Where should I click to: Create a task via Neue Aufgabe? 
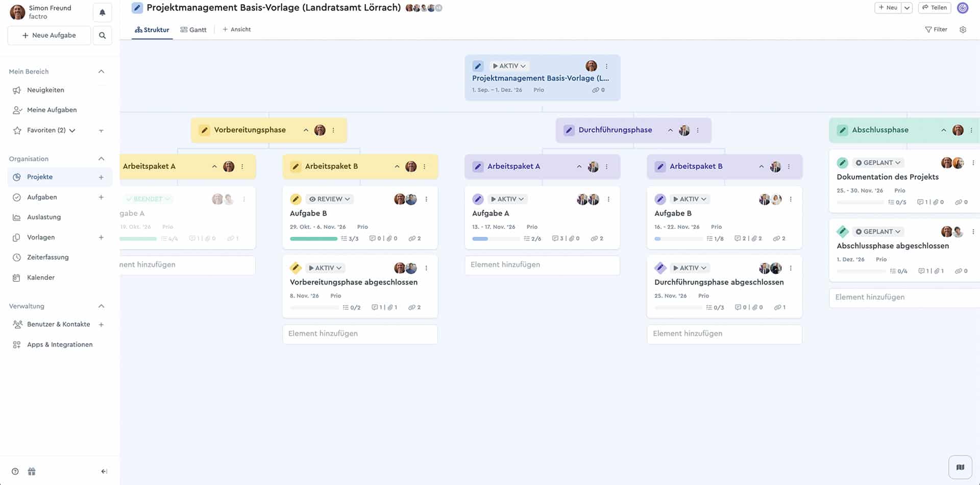[48, 35]
